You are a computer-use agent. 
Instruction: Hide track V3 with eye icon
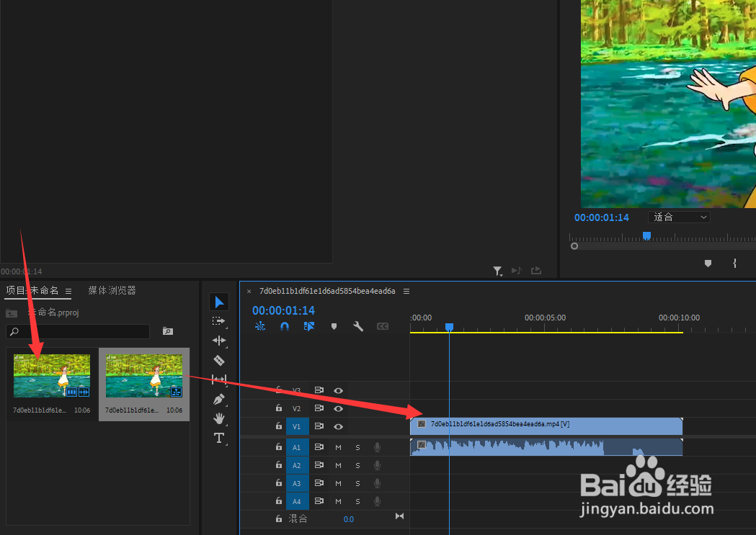[x=339, y=390]
